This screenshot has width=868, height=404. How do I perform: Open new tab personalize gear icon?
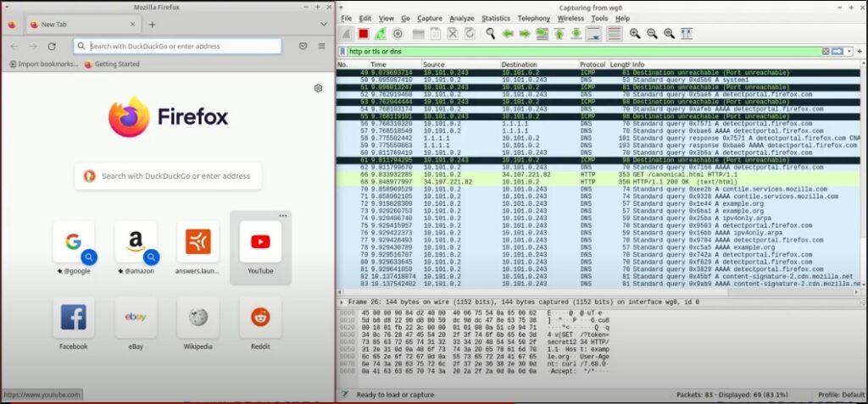319,88
